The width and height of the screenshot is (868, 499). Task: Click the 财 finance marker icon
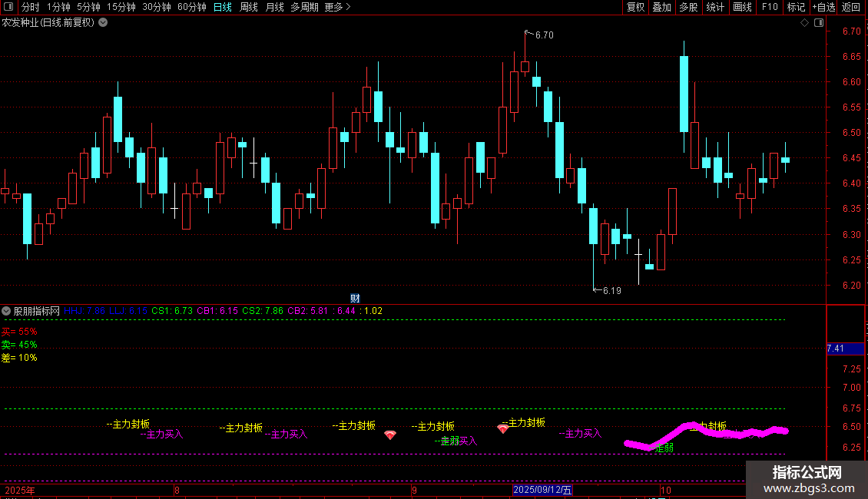coord(356,298)
